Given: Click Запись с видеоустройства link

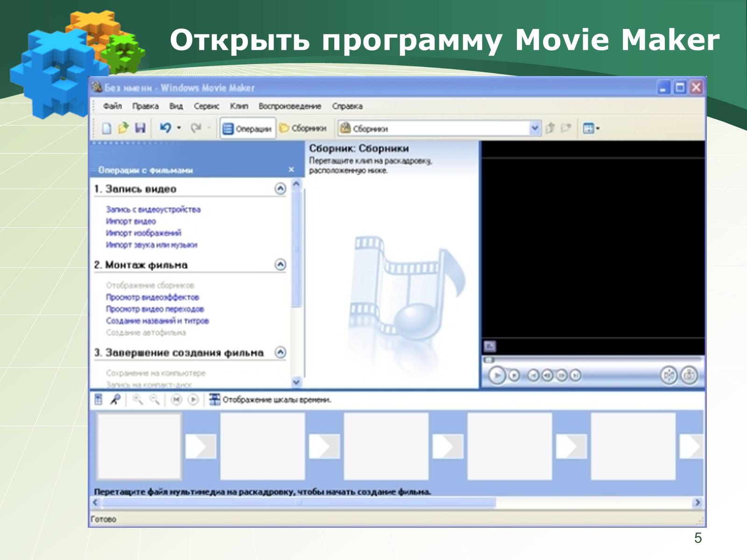Looking at the screenshot, I should tap(153, 210).
